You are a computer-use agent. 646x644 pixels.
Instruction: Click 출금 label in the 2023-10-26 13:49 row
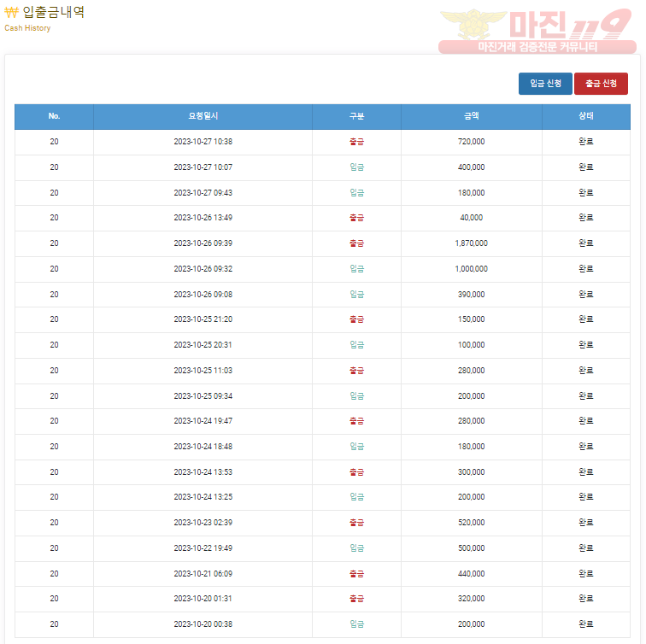356,218
